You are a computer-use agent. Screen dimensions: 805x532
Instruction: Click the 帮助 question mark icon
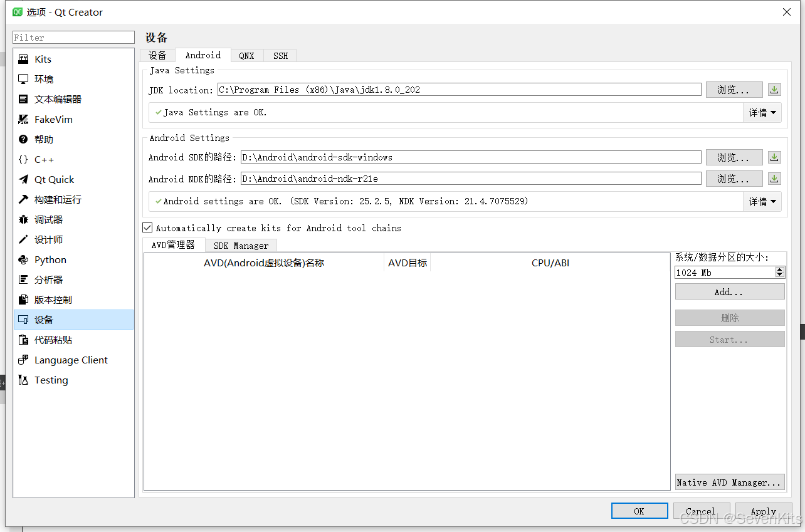[x=23, y=139]
